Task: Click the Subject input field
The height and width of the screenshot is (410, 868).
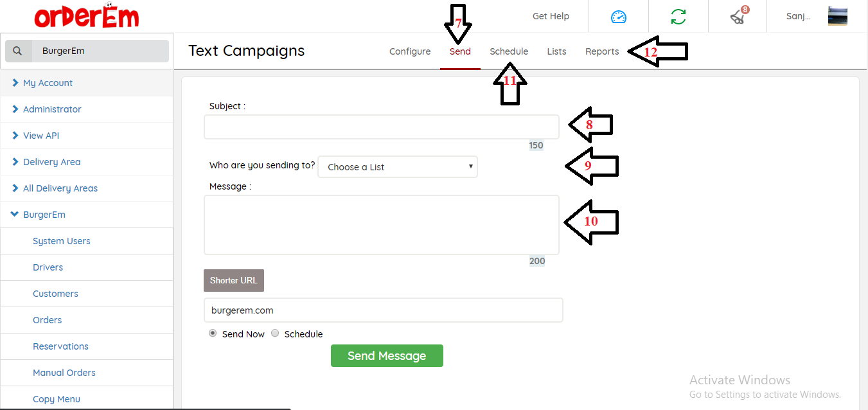Action: (381, 127)
